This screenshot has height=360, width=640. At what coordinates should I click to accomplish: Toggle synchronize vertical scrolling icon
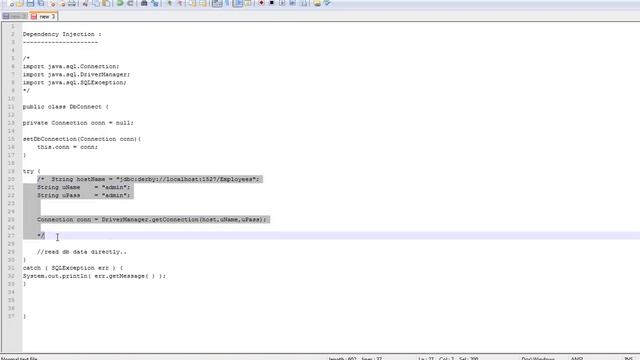[x=192, y=3]
